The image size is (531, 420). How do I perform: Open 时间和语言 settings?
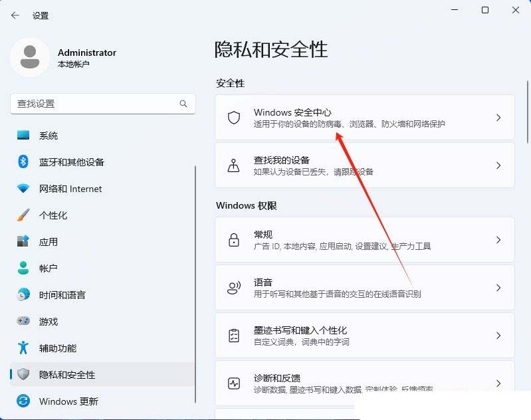tap(101, 294)
